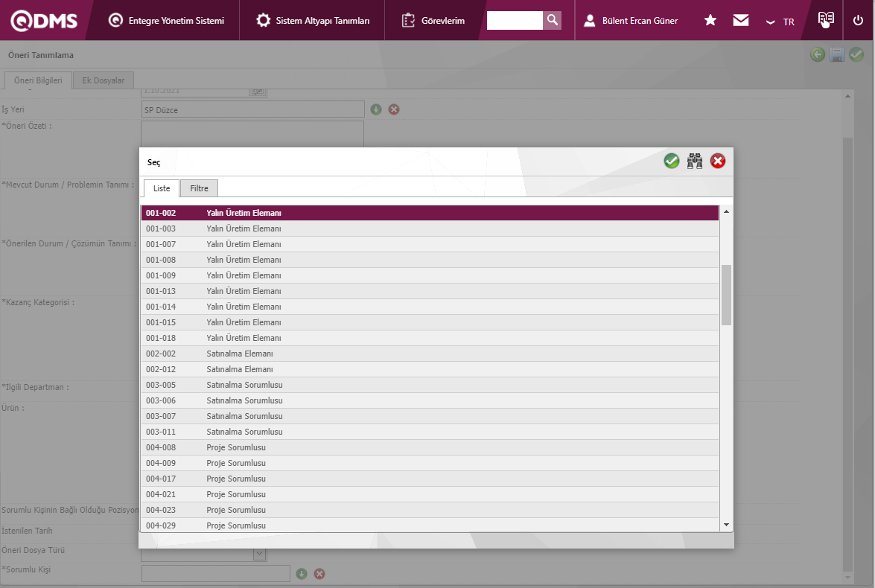Click the help book icon in header
The image size is (875, 588).
[824, 20]
